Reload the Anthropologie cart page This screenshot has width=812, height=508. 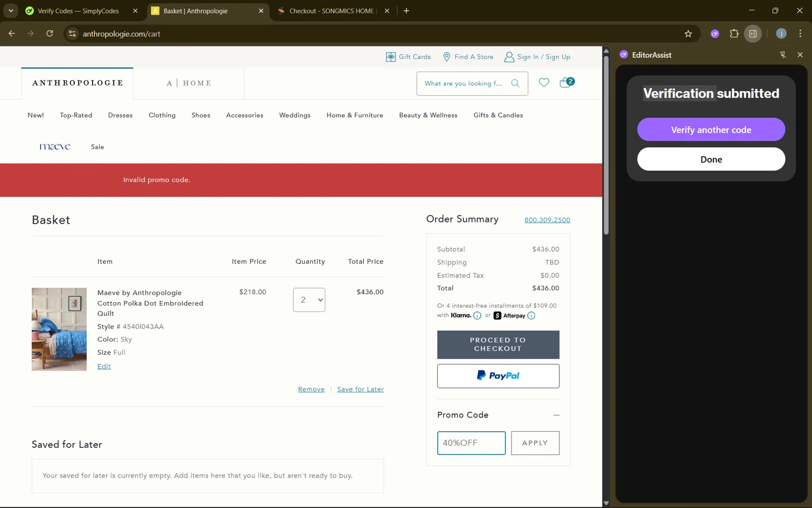50,34
